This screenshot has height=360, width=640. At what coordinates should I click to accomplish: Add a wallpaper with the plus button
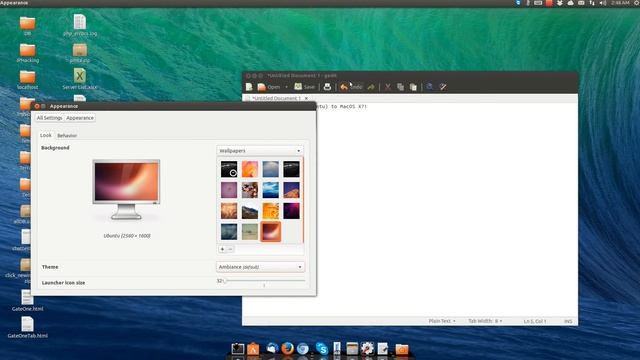[x=222, y=249]
